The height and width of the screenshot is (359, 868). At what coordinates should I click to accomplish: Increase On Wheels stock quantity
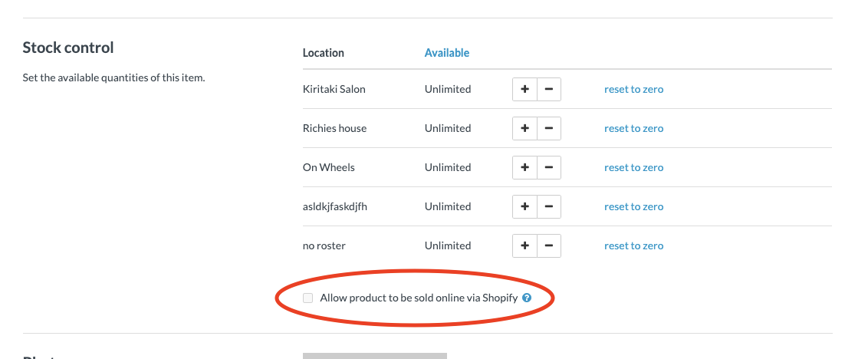(524, 167)
